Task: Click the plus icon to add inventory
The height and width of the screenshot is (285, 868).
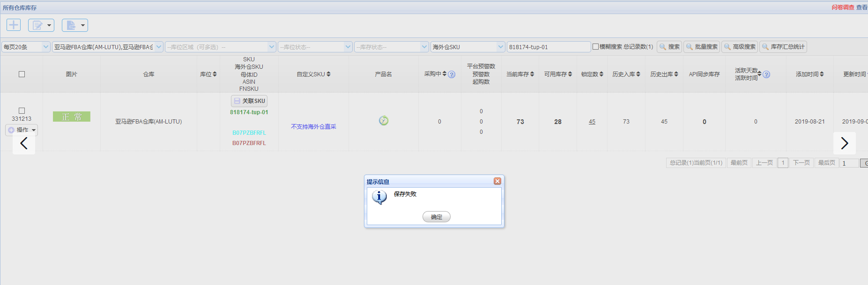Action: tap(14, 25)
